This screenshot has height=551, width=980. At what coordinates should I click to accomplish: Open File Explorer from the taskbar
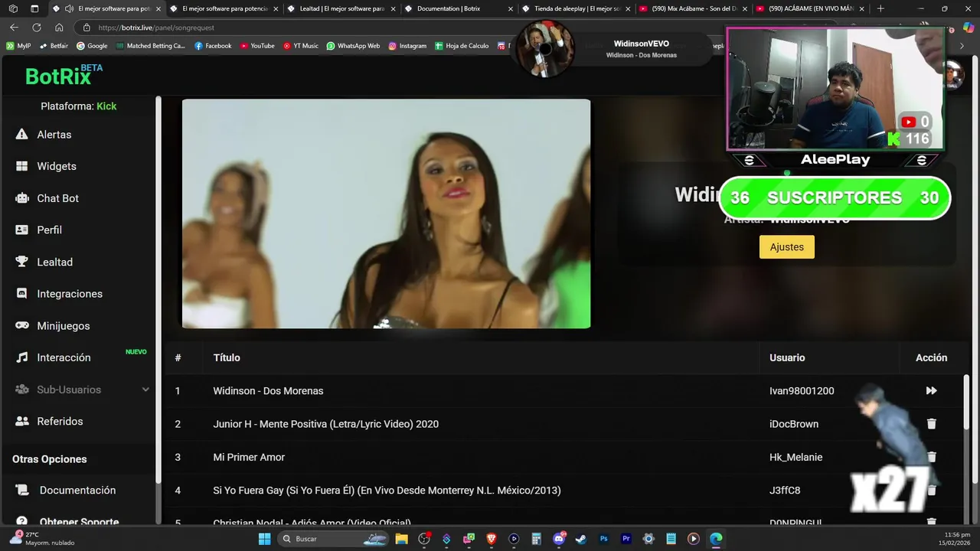pos(402,539)
